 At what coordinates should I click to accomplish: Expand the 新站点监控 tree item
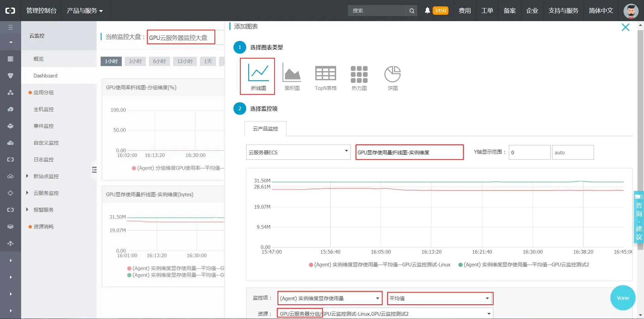tap(27, 176)
